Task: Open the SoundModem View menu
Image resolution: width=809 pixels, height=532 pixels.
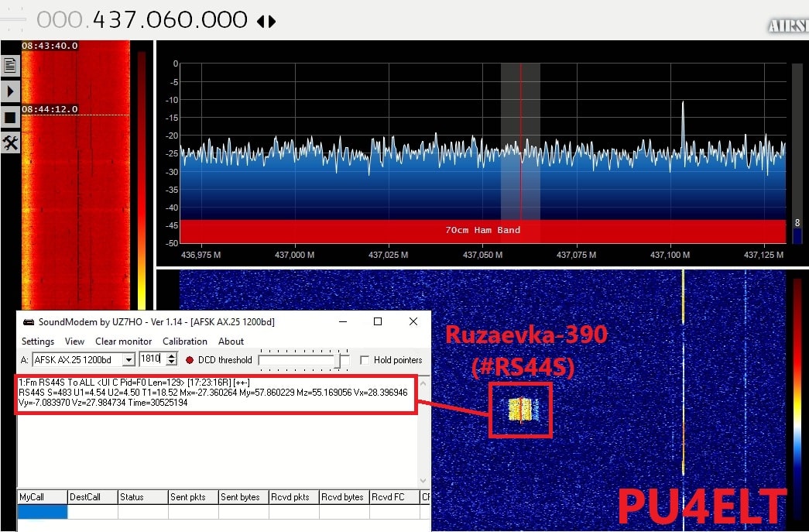Action: (x=74, y=342)
